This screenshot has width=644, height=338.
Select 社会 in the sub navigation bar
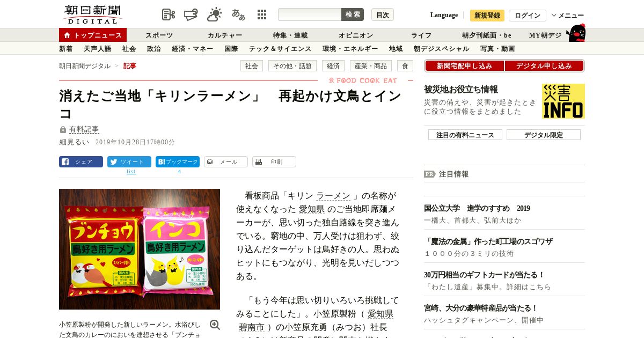pyautogui.click(x=129, y=49)
